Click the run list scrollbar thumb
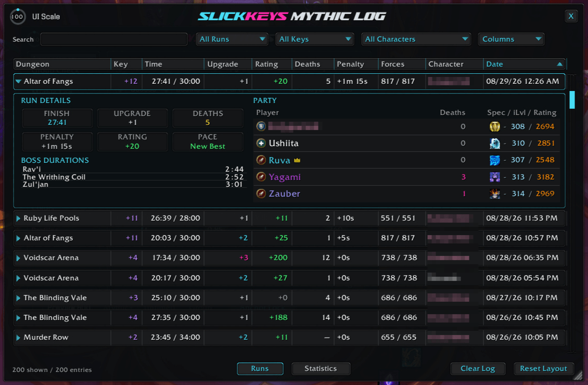 coord(572,100)
